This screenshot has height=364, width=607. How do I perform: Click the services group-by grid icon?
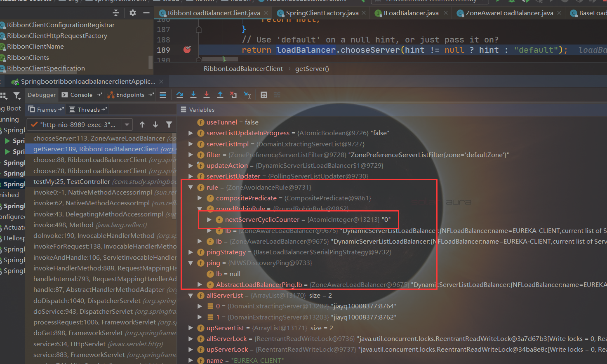[x=3, y=96]
